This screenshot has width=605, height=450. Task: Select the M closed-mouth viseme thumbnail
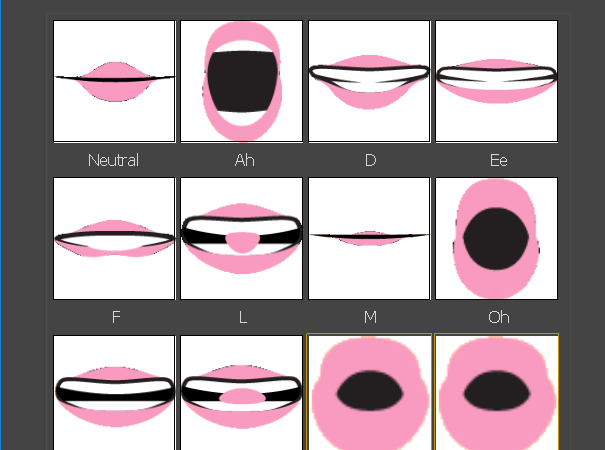coord(369,238)
